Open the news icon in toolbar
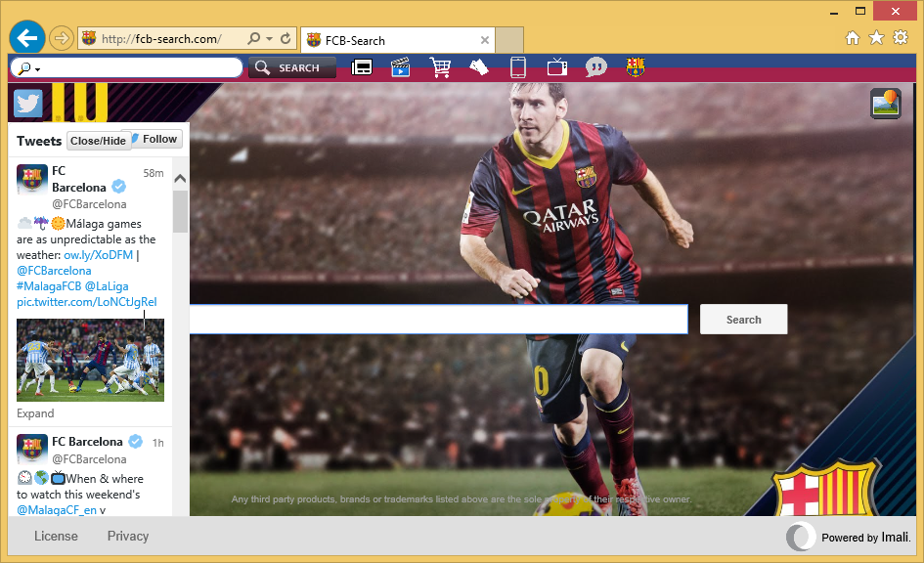924x563 pixels. tap(361, 67)
